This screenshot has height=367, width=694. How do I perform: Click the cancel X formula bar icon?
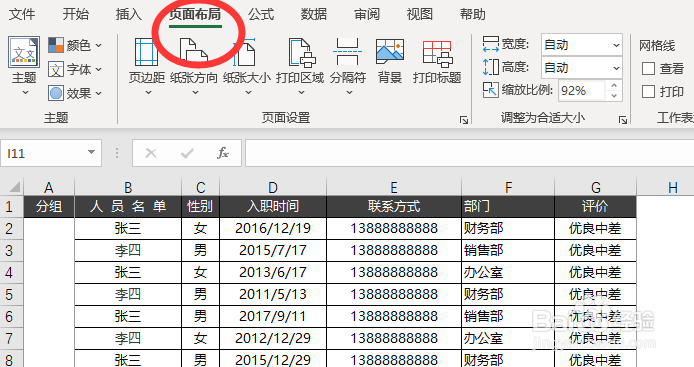point(150,153)
